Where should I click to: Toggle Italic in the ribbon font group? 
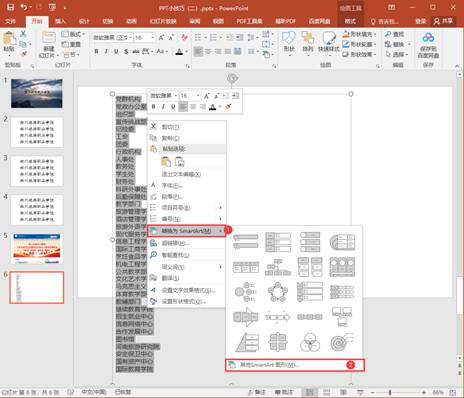(x=106, y=52)
